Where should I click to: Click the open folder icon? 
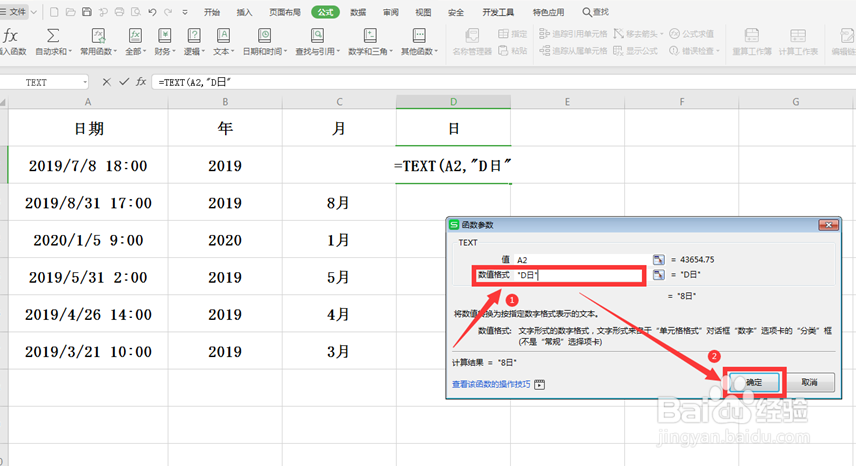[70, 11]
